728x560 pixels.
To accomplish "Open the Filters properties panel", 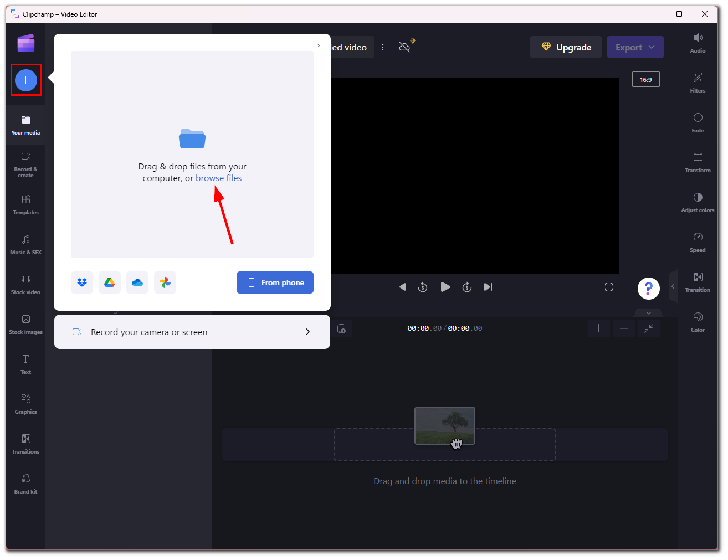I will pyautogui.click(x=698, y=83).
